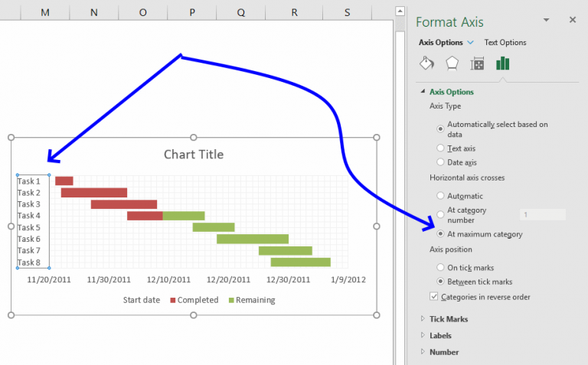Viewport: 588px width, 365px height.
Task: Expand the Labels section
Action: point(423,335)
